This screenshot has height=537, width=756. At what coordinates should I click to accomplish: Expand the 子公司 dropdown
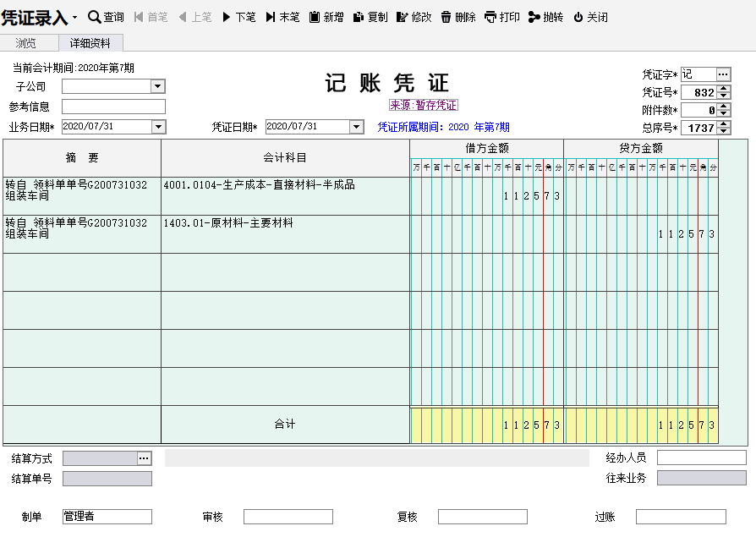158,86
